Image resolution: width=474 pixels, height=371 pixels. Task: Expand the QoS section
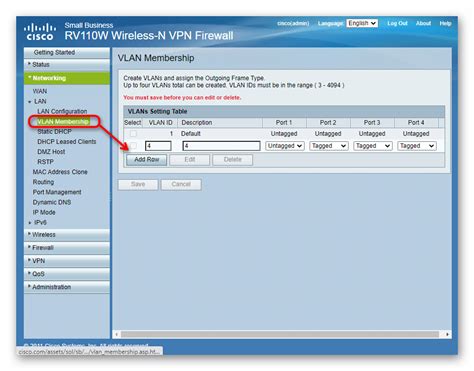[67, 274]
